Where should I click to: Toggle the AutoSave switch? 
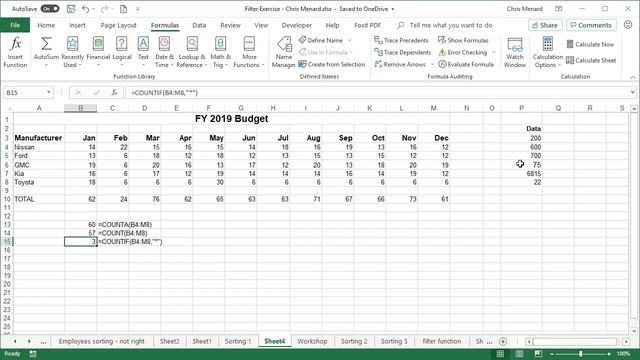50,9
